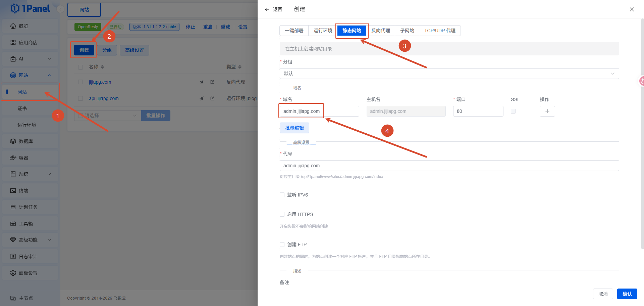Image resolution: width=644 pixels, height=306 pixels.
Task: Collapse sidebar with chevron beside 1Panel logo
Action: coord(60,9)
